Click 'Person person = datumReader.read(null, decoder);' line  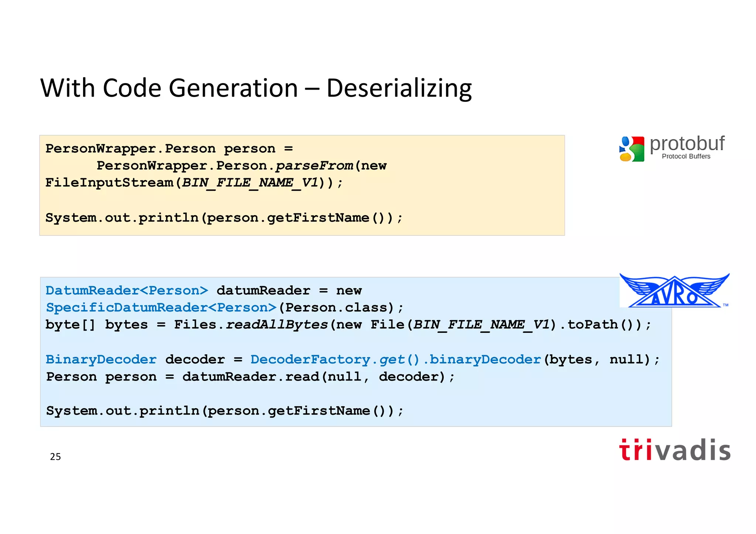pyautogui.click(x=251, y=377)
